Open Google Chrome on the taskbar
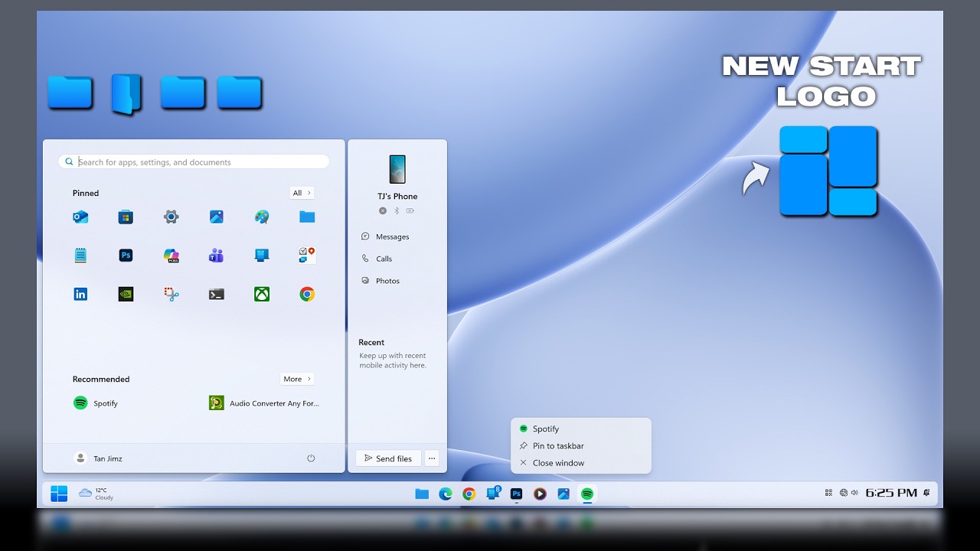 [469, 494]
